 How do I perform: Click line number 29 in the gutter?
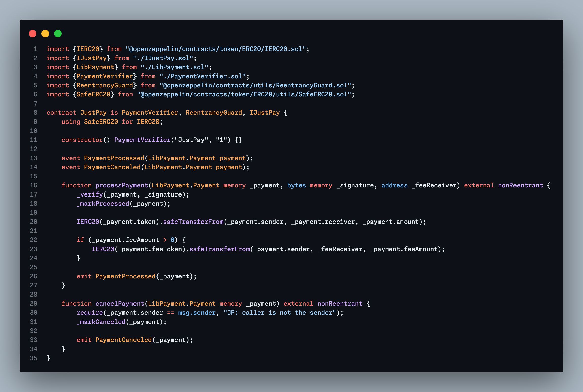click(34, 304)
